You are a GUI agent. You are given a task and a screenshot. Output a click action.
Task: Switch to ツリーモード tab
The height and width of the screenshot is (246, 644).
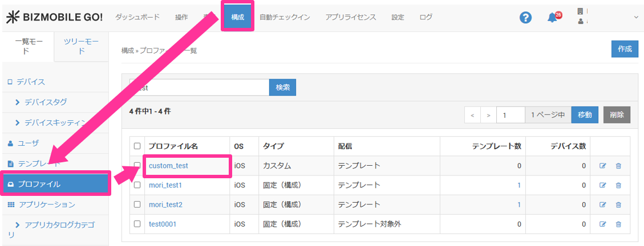pyautogui.click(x=81, y=46)
